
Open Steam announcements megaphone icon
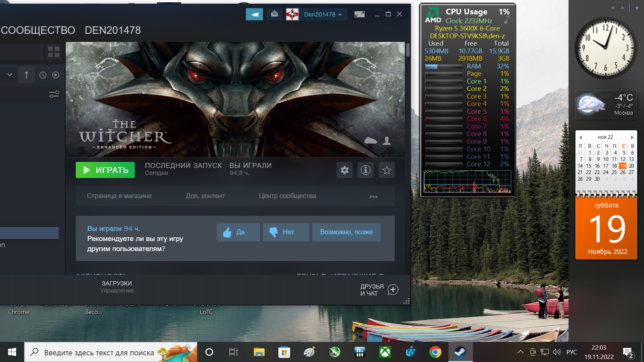(254, 14)
